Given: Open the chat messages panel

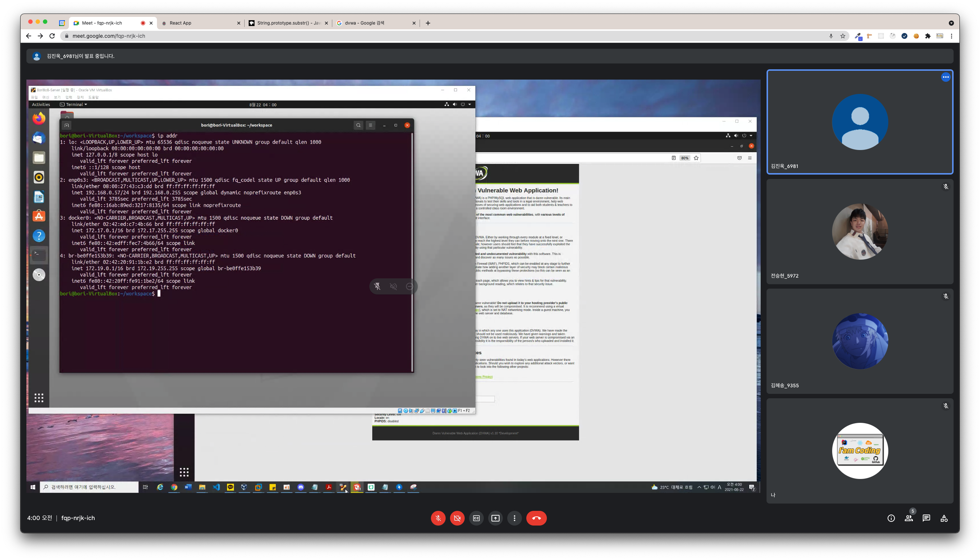Looking at the screenshot, I should click(926, 518).
